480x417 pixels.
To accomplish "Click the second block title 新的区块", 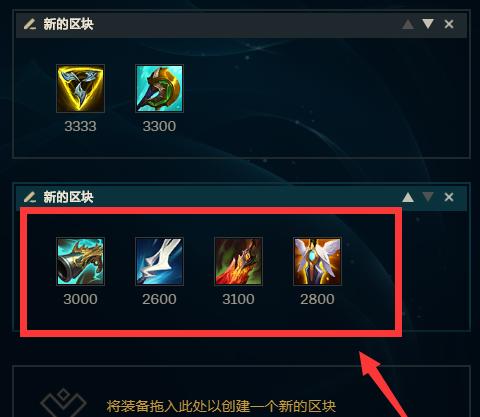I will click(68, 197).
